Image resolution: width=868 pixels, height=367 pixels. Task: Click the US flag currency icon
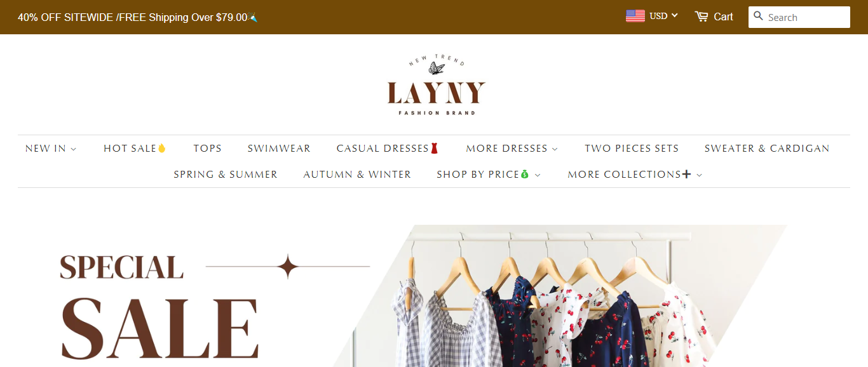[x=635, y=16]
